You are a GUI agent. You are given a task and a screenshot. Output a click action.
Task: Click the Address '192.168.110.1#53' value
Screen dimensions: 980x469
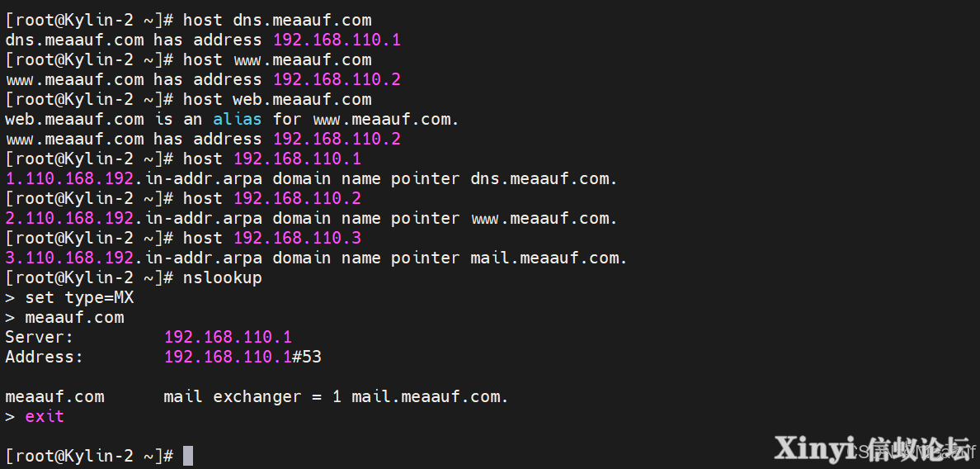(x=243, y=357)
